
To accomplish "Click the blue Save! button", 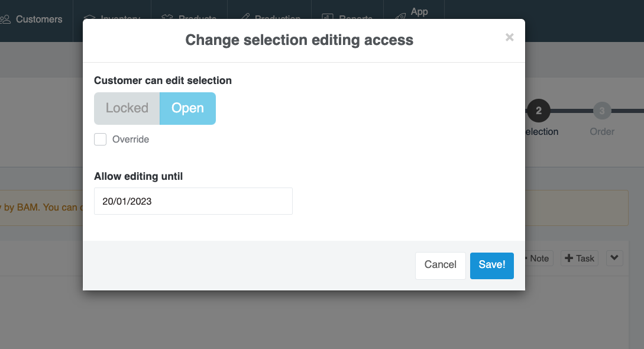I will coord(491,265).
